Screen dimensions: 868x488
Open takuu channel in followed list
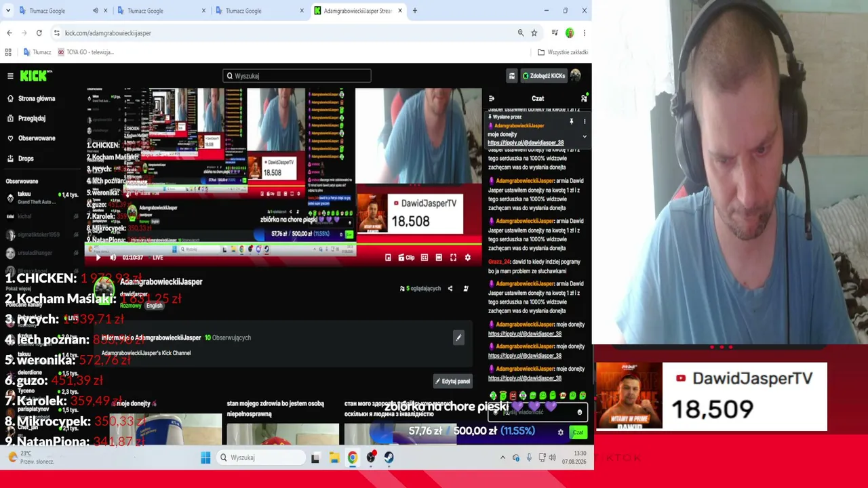pyautogui.click(x=41, y=197)
